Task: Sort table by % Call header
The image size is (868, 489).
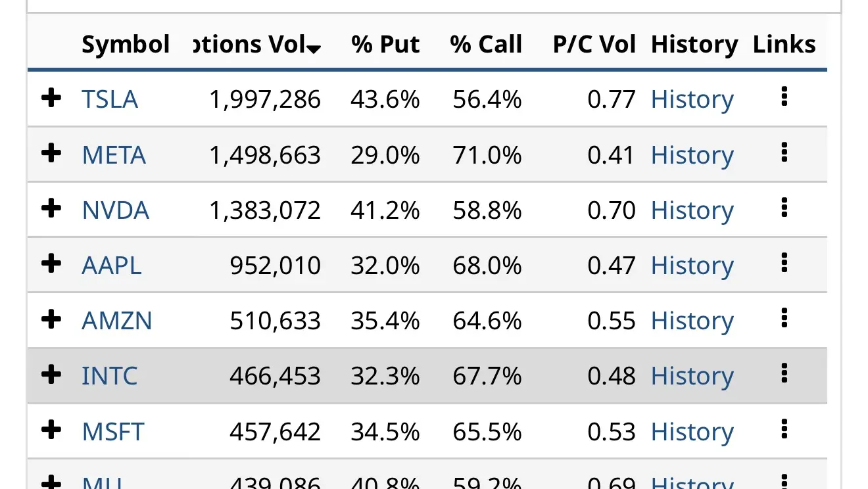Action: [486, 44]
